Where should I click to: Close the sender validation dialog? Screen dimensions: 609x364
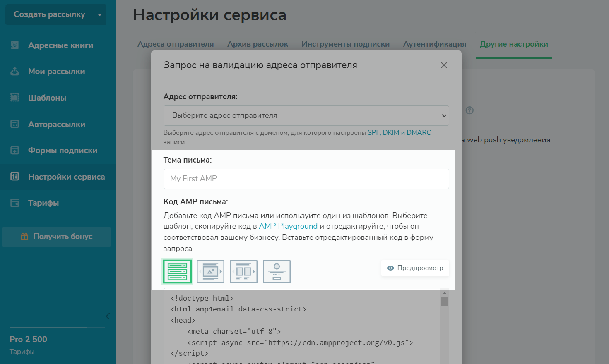click(444, 65)
